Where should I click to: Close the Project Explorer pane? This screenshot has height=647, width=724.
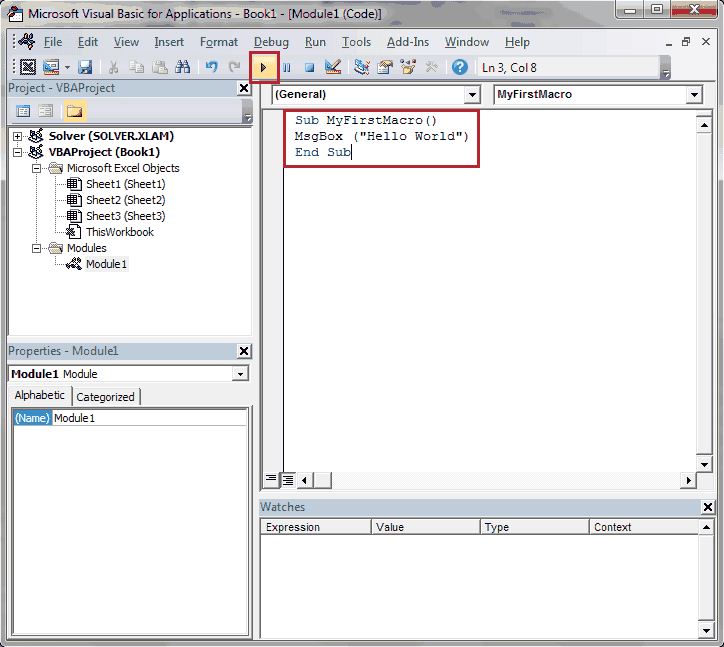click(244, 88)
